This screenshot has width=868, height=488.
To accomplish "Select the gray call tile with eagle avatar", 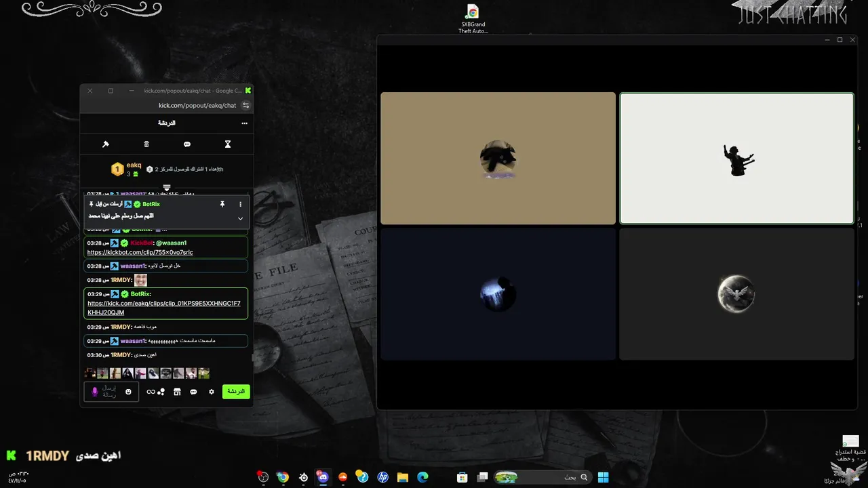I will pos(737,293).
